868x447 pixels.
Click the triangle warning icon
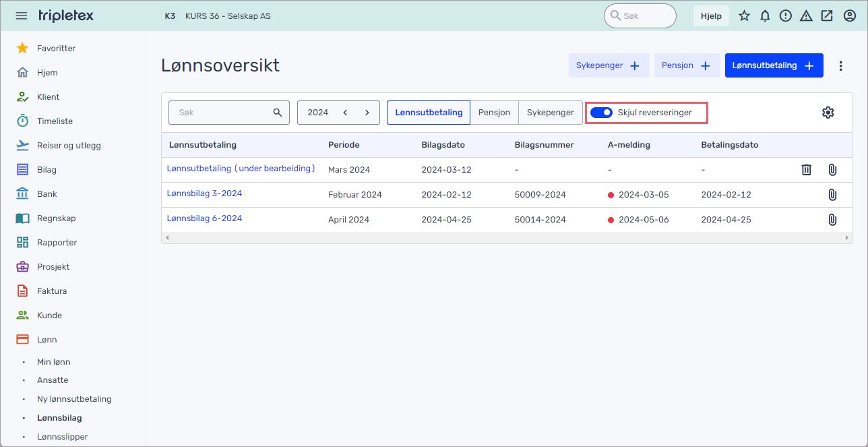(x=806, y=16)
